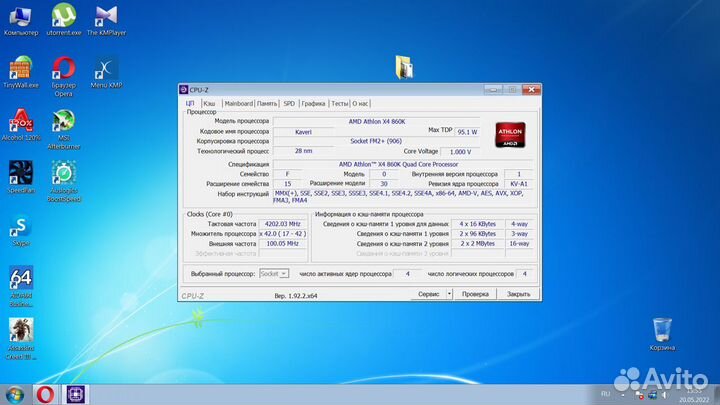This screenshot has width=720, height=405.
Task: Show hidden tray icons arrow
Action: [x=623, y=395]
